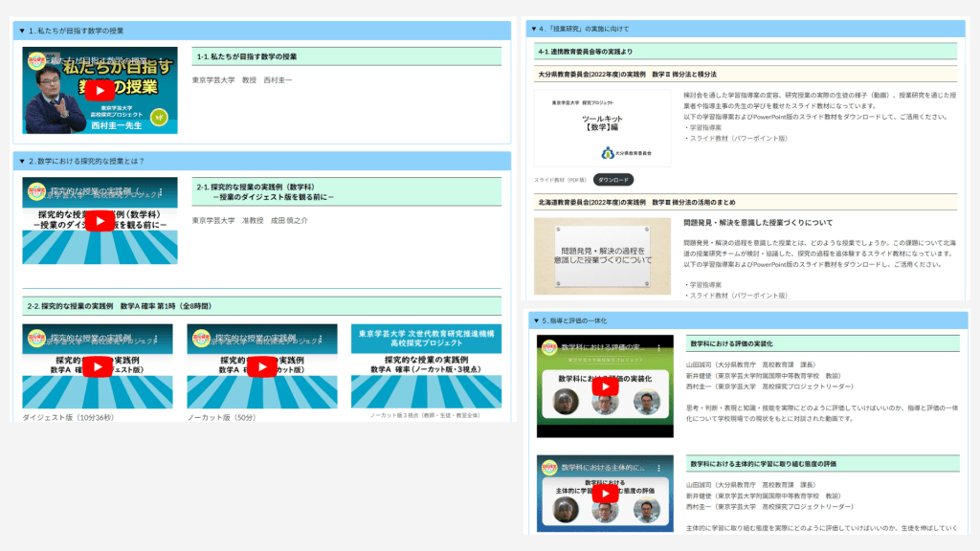The width and height of the screenshot is (980, 551).
Task: Collapse section 4「授業研究」の実施に向けて
Action: [534, 29]
